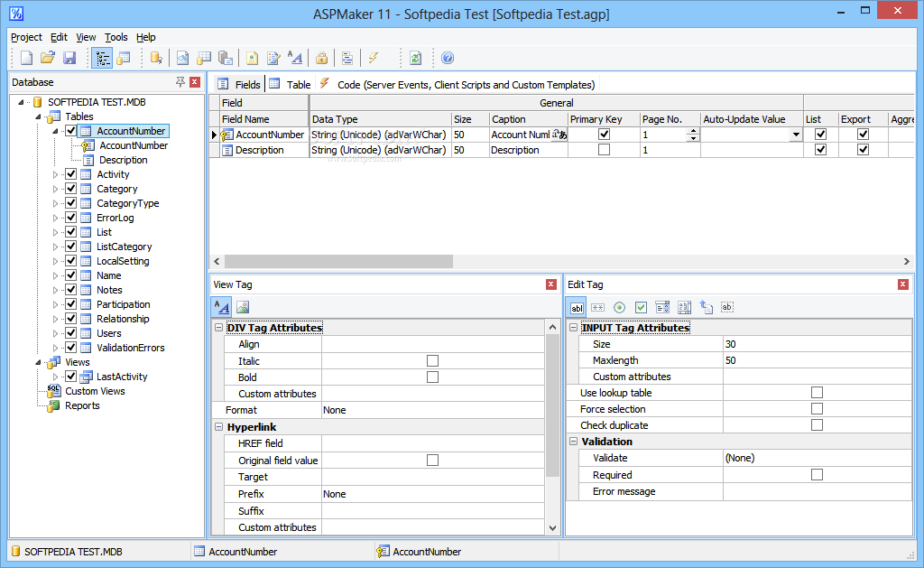This screenshot has height=568, width=924.
Task: Open the Tools menu
Action: pos(116,37)
